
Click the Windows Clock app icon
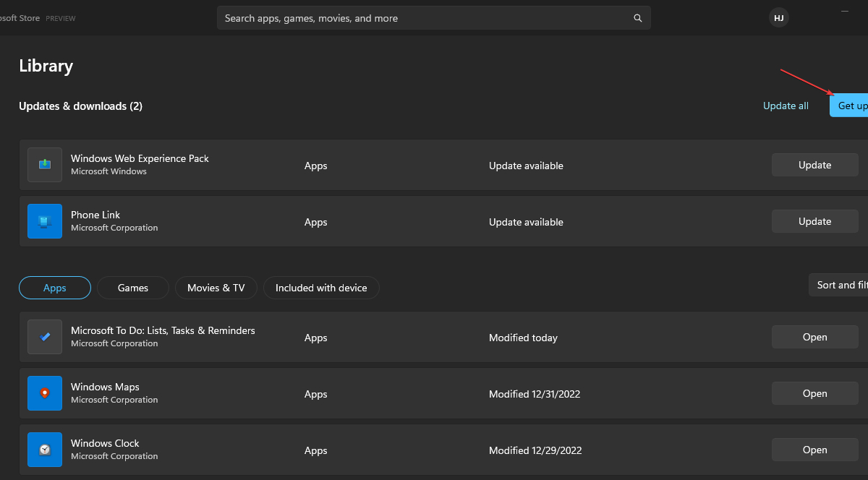(x=44, y=449)
